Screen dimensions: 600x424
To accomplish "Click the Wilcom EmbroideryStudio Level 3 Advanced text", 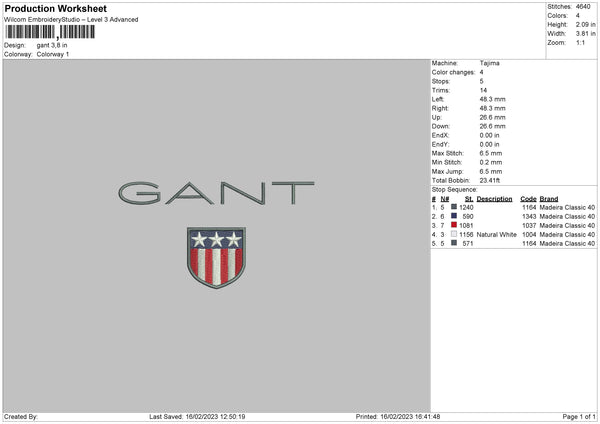I will (x=71, y=20).
